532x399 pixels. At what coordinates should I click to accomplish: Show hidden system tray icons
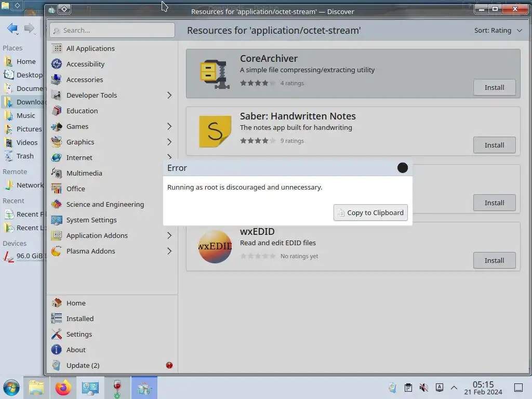(454, 388)
